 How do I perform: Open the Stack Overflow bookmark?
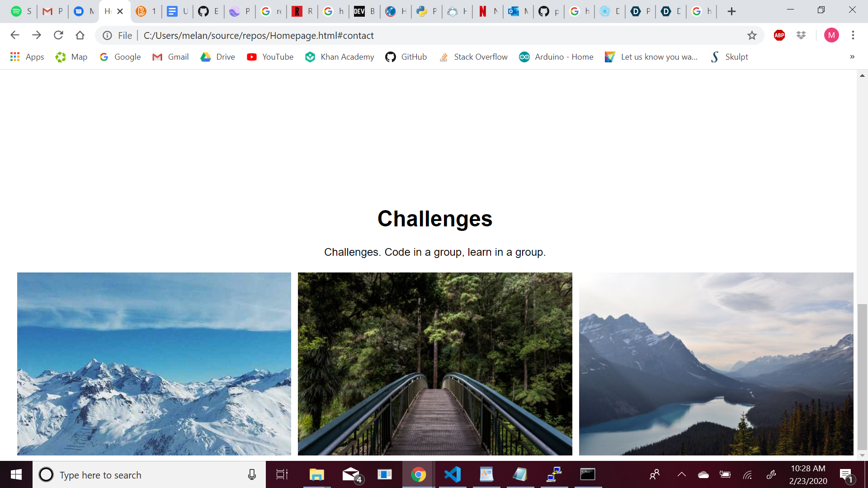click(473, 57)
